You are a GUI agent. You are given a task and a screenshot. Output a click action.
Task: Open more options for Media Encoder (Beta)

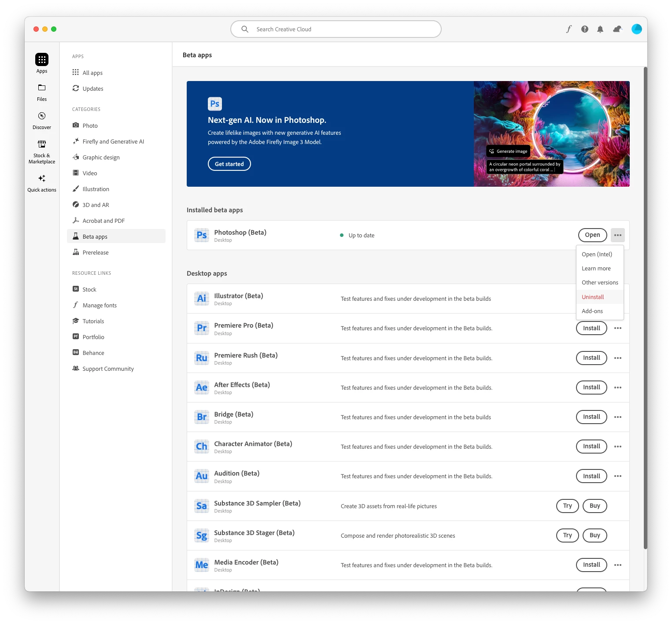pyautogui.click(x=618, y=565)
